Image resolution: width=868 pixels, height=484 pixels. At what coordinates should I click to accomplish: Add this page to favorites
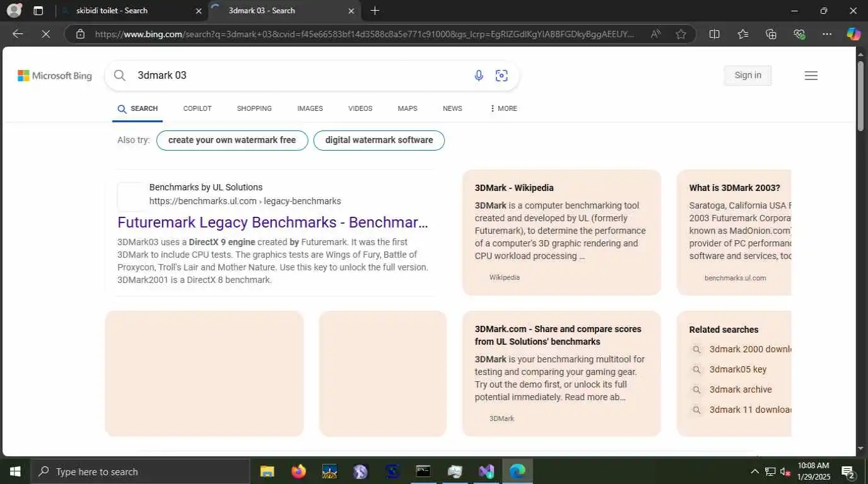(x=681, y=34)
